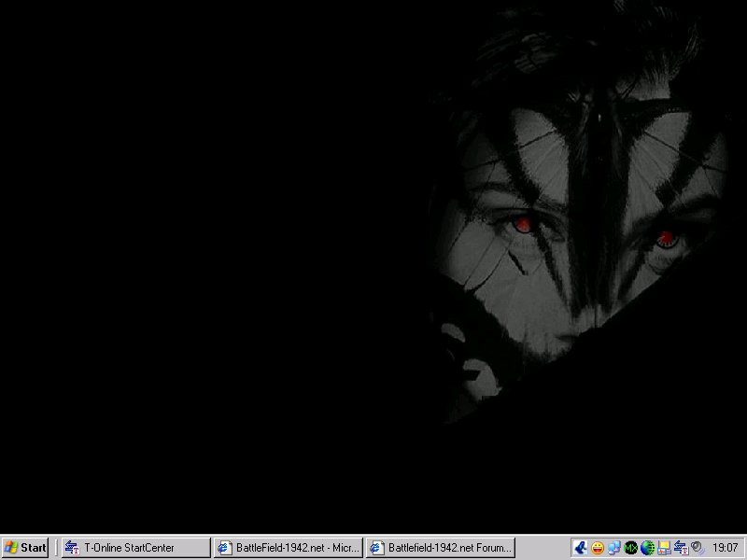Open BattleField-1942.net Internet Explorer window
This screenshot has width=747, height=560.
click(x=288, y=548)
